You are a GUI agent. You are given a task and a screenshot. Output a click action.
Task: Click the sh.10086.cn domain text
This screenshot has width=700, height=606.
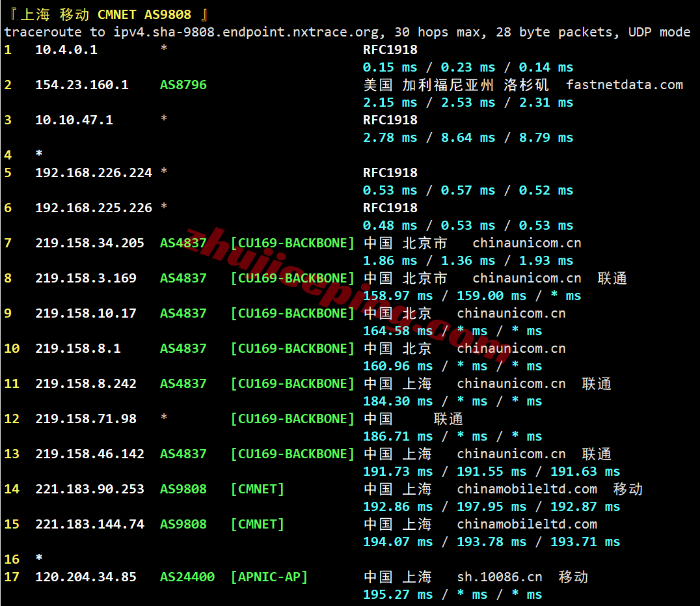(500, 577)
